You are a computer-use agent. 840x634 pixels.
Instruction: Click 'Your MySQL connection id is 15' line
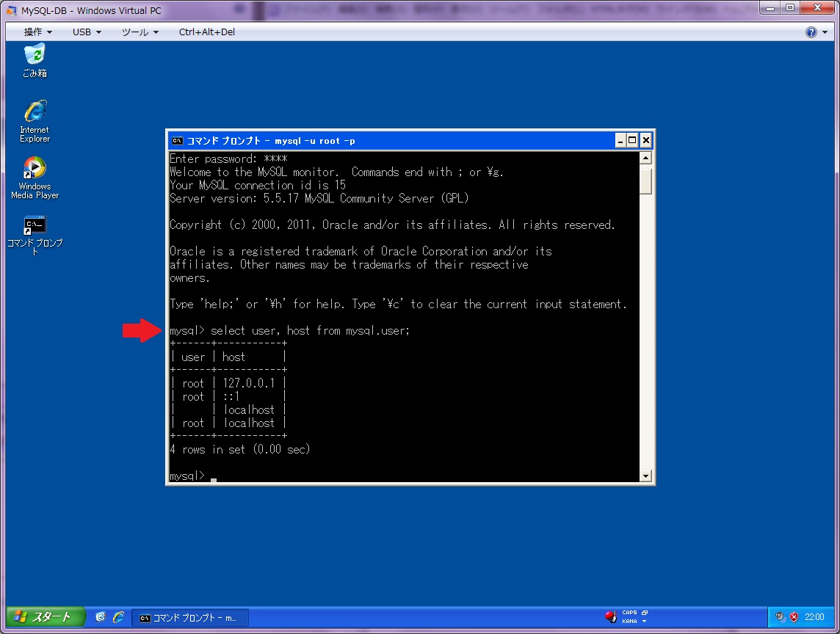[258, 185]
